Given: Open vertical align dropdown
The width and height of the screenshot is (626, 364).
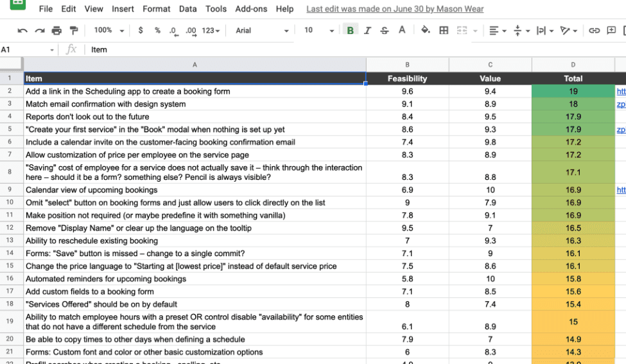Looking at the screenshot, I should pos(521,30).
